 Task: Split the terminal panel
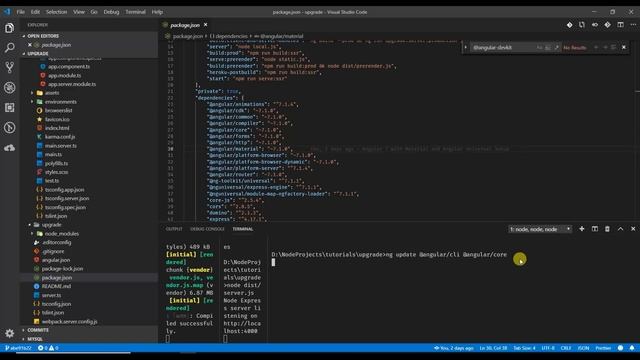point(595,229)
